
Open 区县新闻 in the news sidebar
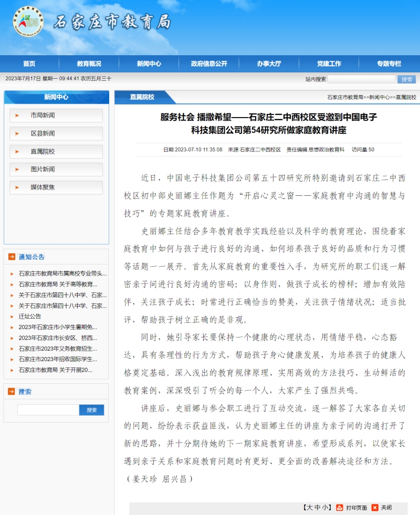tap(43, 133)
